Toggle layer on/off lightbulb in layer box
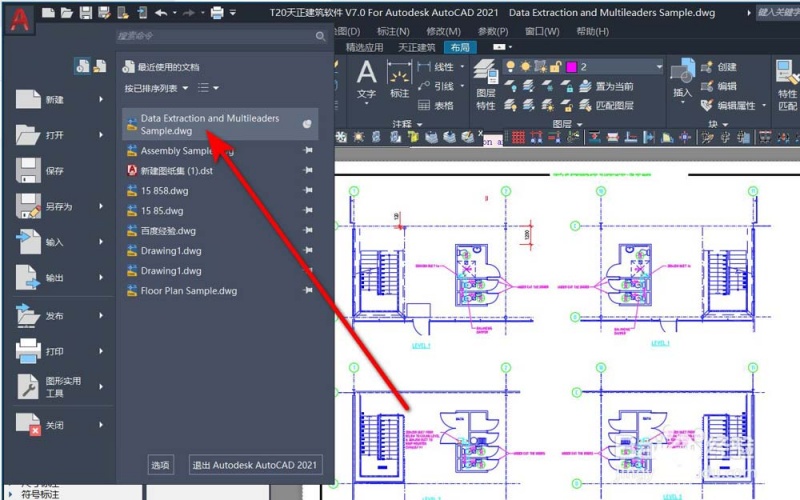The image size is (800, 500). [x=510, y=66]
